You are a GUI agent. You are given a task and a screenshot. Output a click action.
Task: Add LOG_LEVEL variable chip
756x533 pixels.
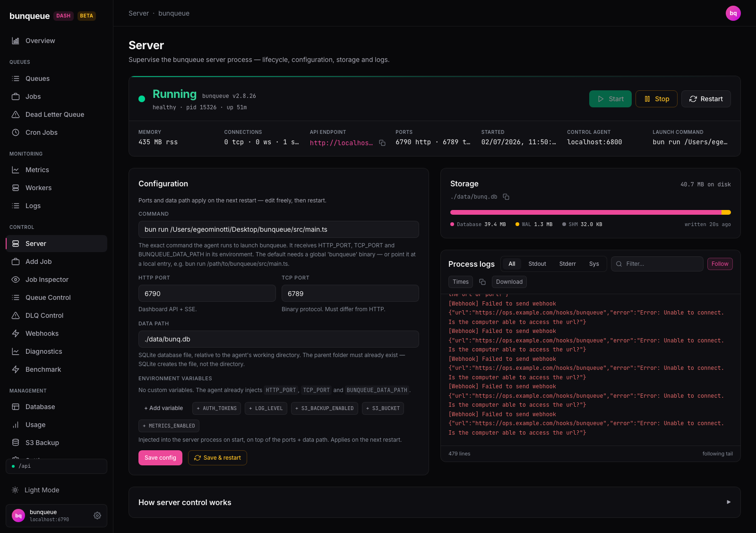click(x=266, y=408)
